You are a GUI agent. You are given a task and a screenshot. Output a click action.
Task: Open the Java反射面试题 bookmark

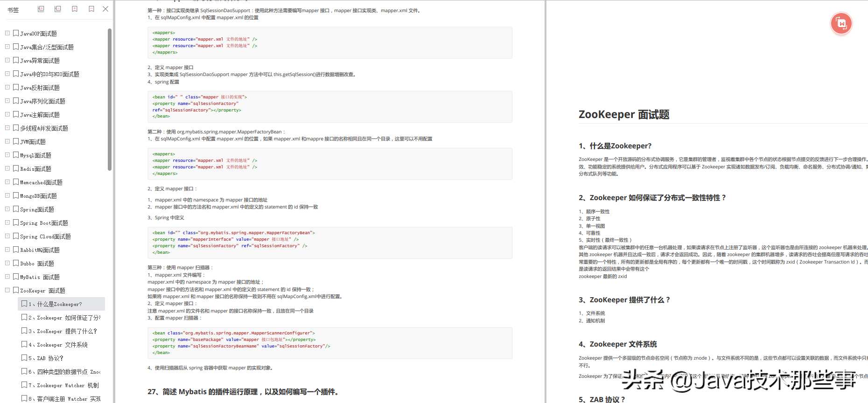[x=40, y=88]
